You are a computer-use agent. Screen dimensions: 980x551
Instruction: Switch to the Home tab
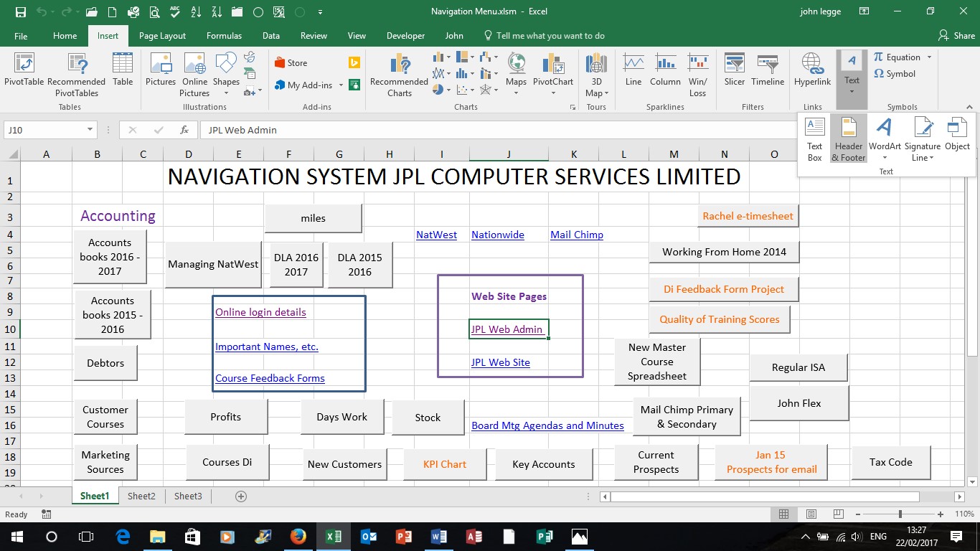65,36
